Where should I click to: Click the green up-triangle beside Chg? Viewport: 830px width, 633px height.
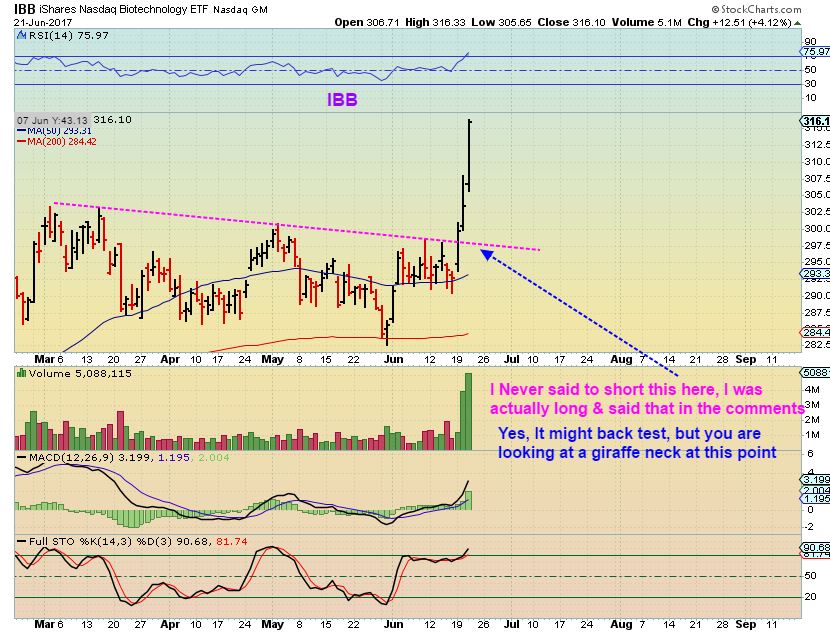click(798, 23)
